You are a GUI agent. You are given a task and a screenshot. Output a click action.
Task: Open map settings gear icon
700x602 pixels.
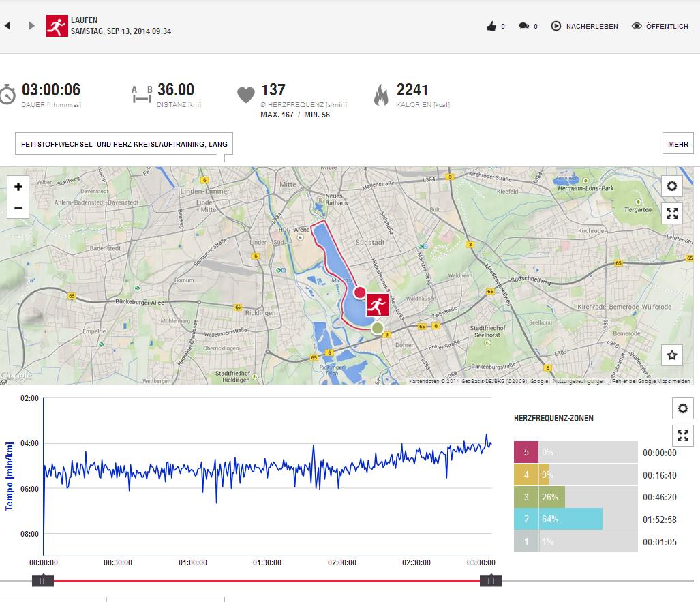pos(672,186)
